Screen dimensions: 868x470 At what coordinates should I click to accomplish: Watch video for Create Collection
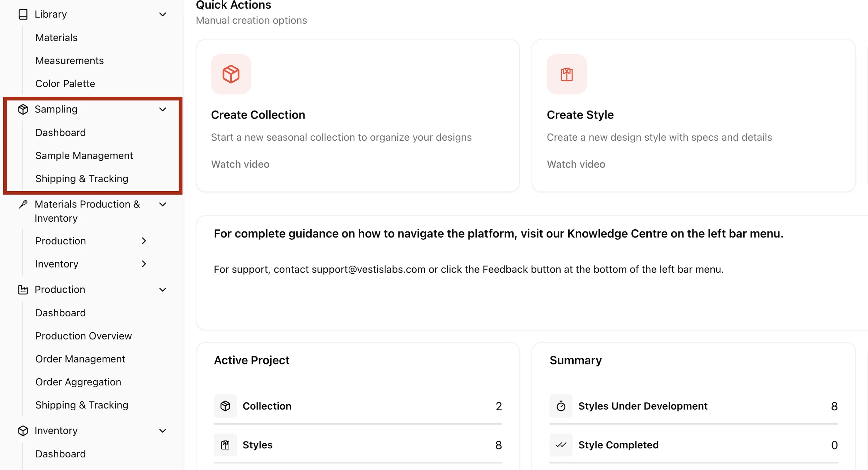tap(240, 164)
